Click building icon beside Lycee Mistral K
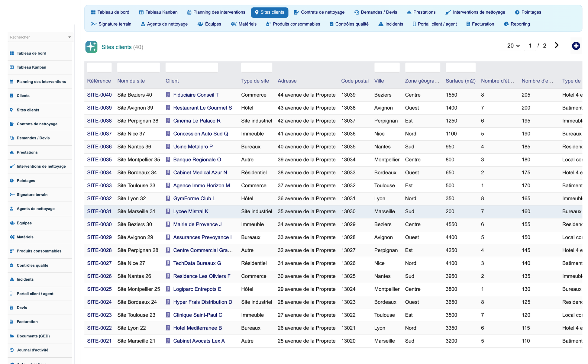The width and height of the screenshot is (588, 364). [x=168, y=211]
